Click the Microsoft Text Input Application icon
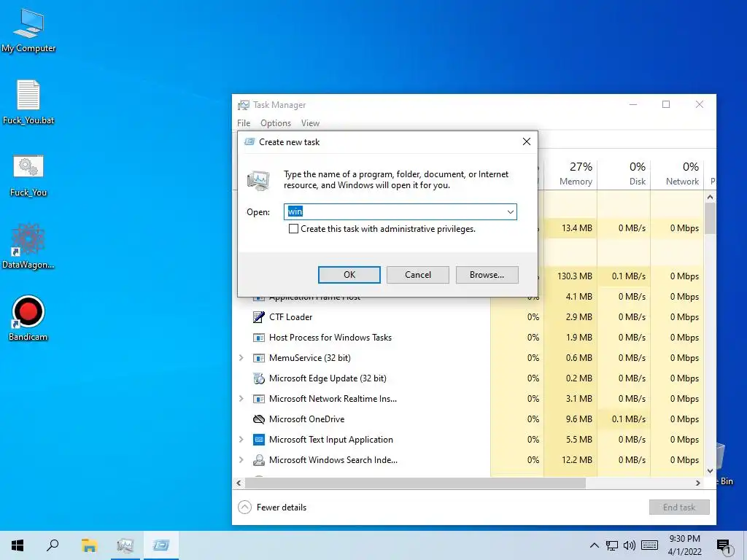The width and height of the screenshot is (747, 560). [x=259, y=440]
